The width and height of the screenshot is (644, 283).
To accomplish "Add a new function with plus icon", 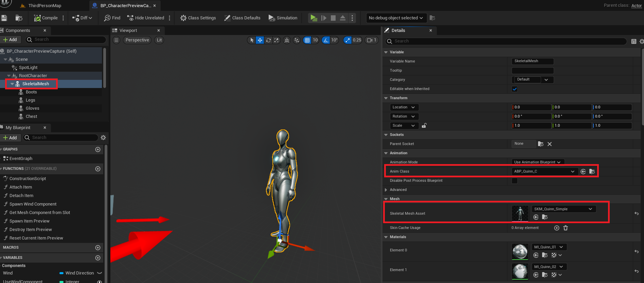I will 98,169.
